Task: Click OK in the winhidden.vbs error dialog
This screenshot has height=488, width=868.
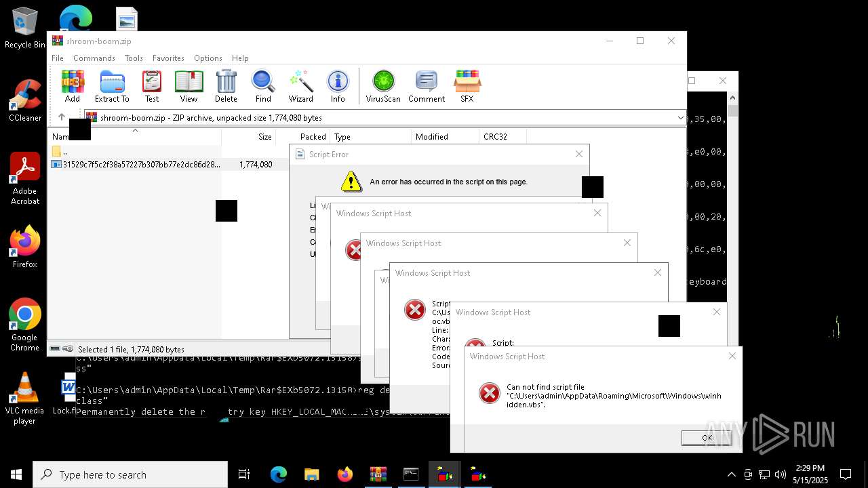Action: (x=707, y=438)
